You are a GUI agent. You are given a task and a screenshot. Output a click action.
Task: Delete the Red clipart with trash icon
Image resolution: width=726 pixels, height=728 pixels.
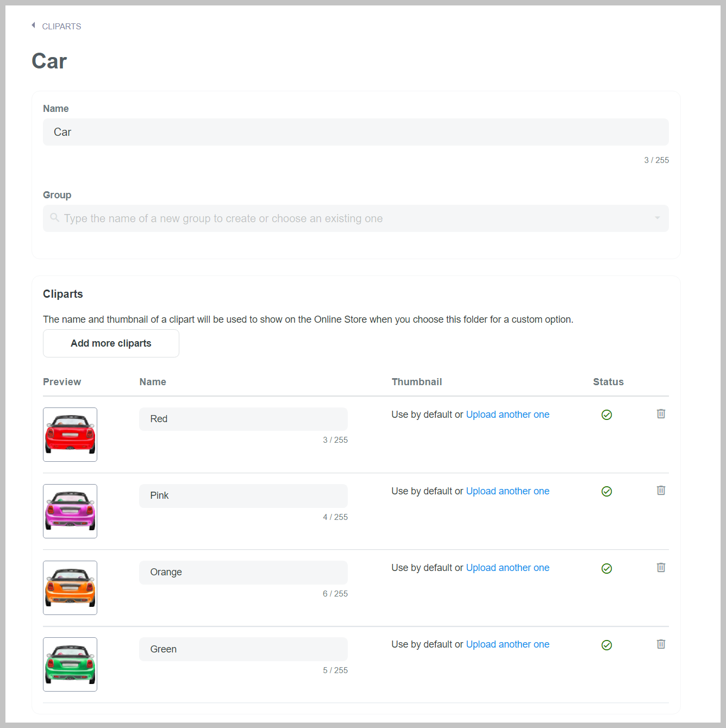pyautogui.click(x=661, y=414)
